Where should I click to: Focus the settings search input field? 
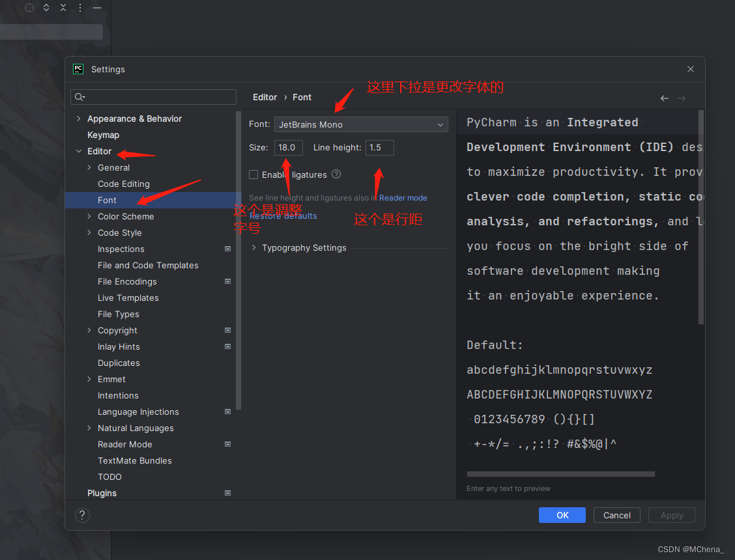tap(153, 97)
